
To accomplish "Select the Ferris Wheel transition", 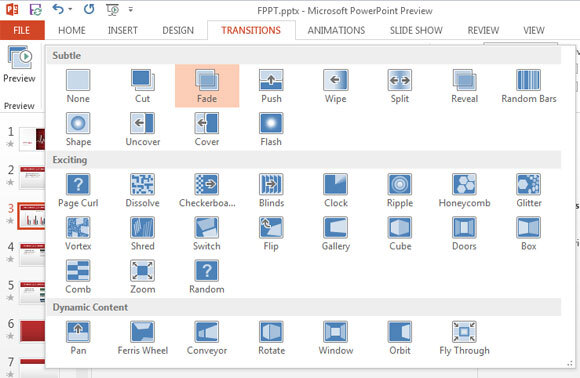I will coord(142,338).
